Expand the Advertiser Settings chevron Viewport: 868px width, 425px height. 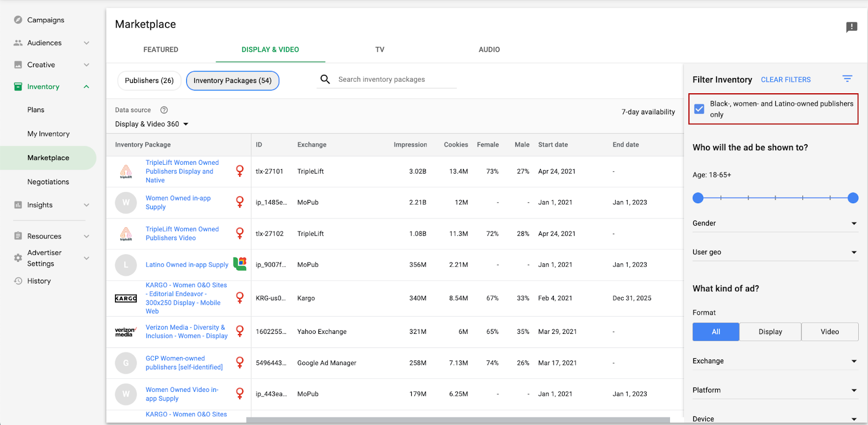click(x=86, y=258)
